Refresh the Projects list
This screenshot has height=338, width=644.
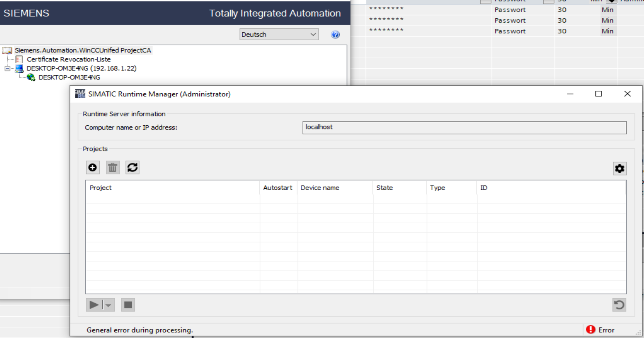(132, 168)
